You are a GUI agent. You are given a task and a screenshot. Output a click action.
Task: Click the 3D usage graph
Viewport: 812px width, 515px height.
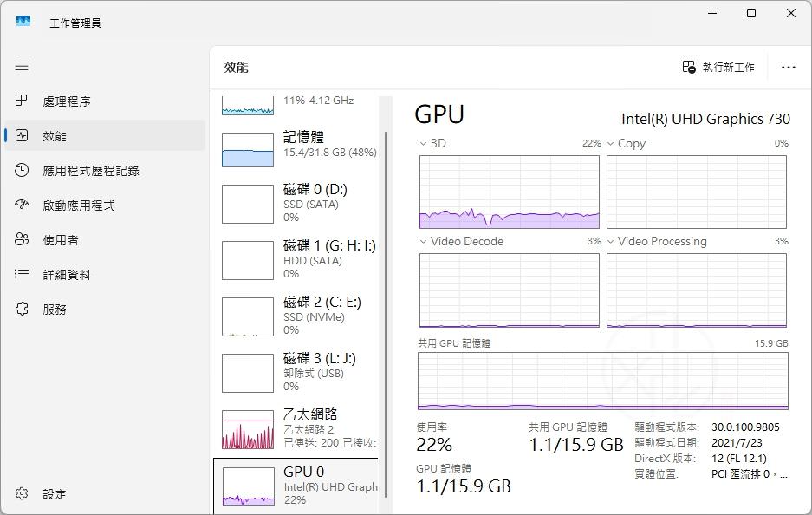509,192
